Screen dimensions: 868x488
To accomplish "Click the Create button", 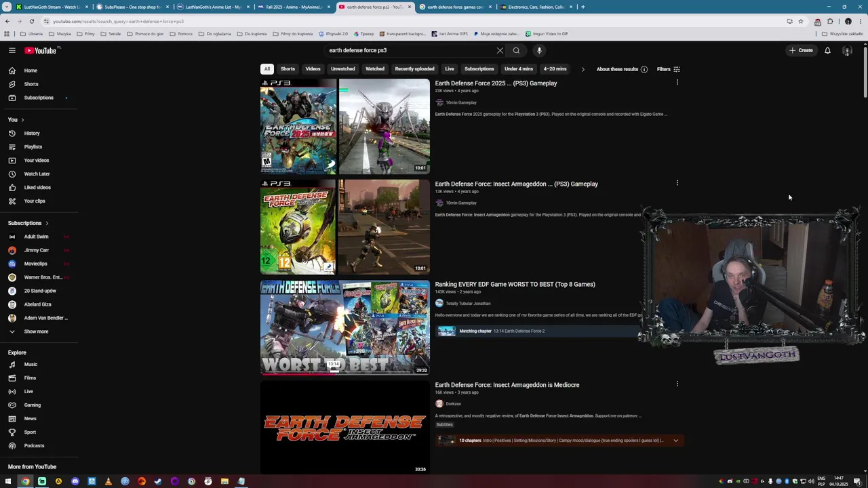I will pyautogui.click(x=801, y=50).
